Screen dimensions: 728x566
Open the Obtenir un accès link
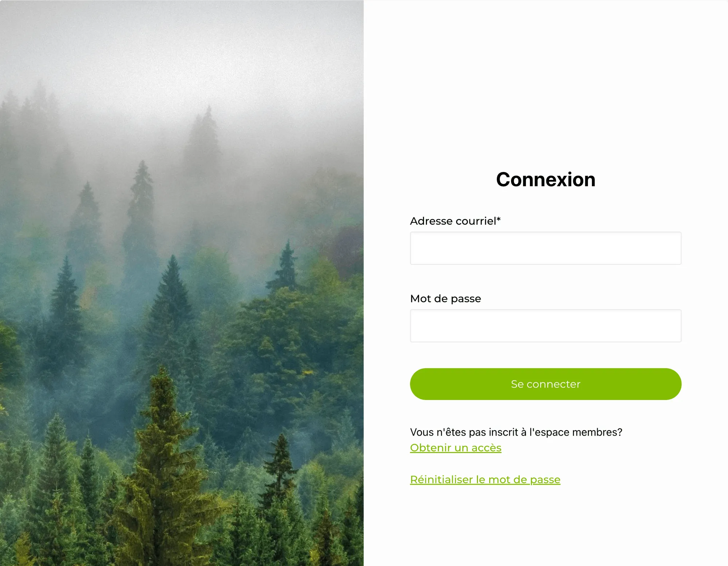click(x=456, y=448)
